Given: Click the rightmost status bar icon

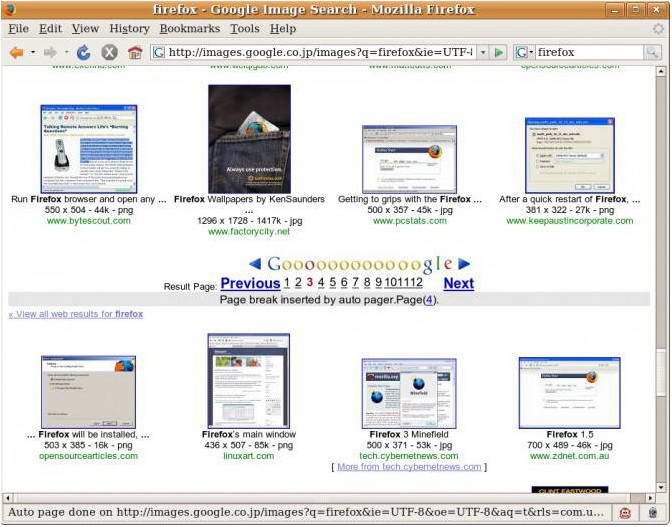Looking at the screenshot, I should tap(653, 512).
